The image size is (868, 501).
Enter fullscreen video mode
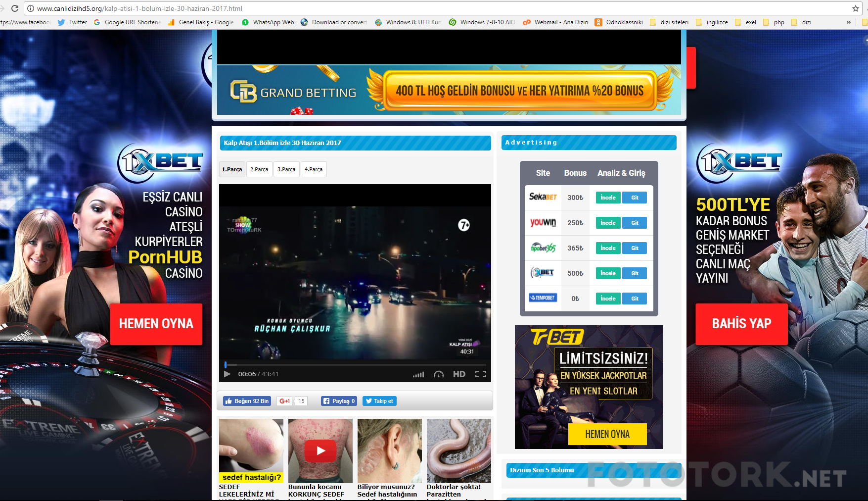481,374
